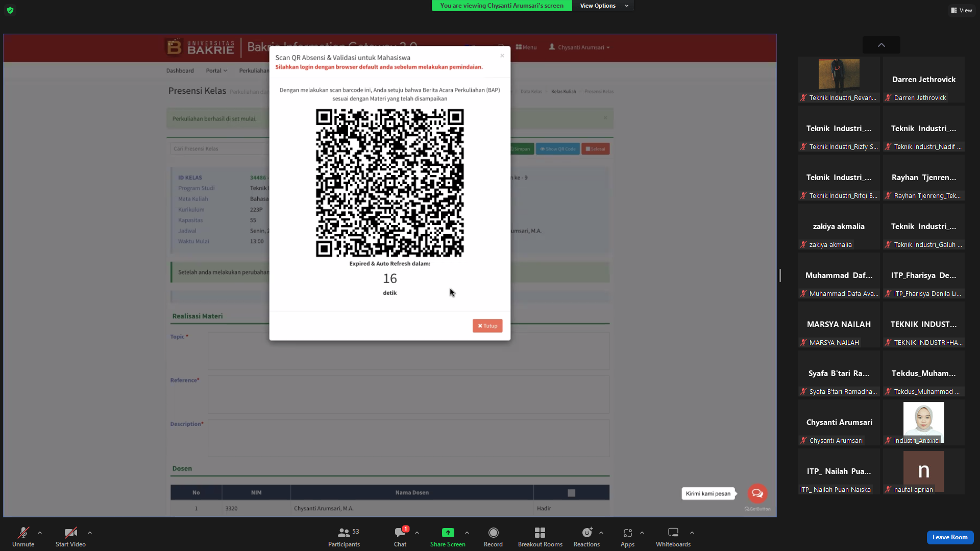Click the Simpan button
The height and width of the screenshot is (551, 980).
521,149
